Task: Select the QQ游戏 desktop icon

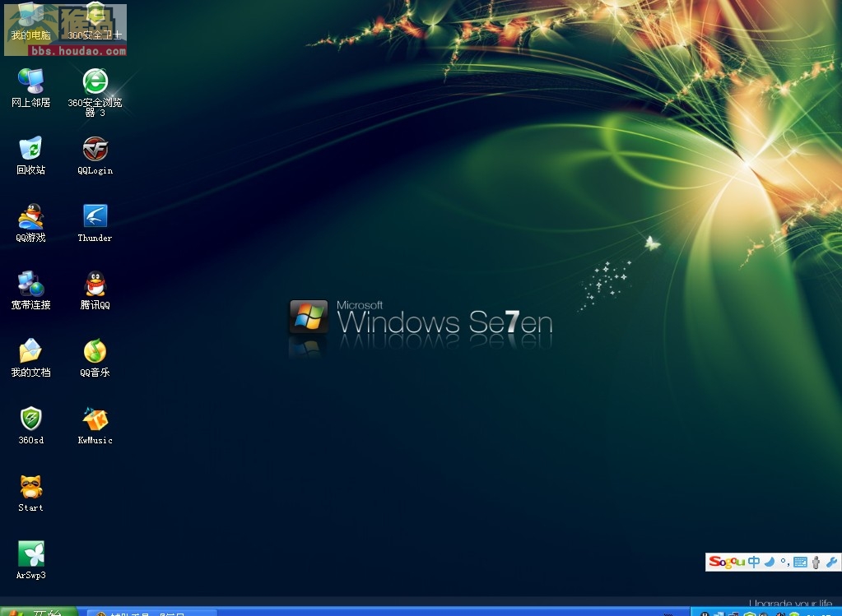Action: 30,223
